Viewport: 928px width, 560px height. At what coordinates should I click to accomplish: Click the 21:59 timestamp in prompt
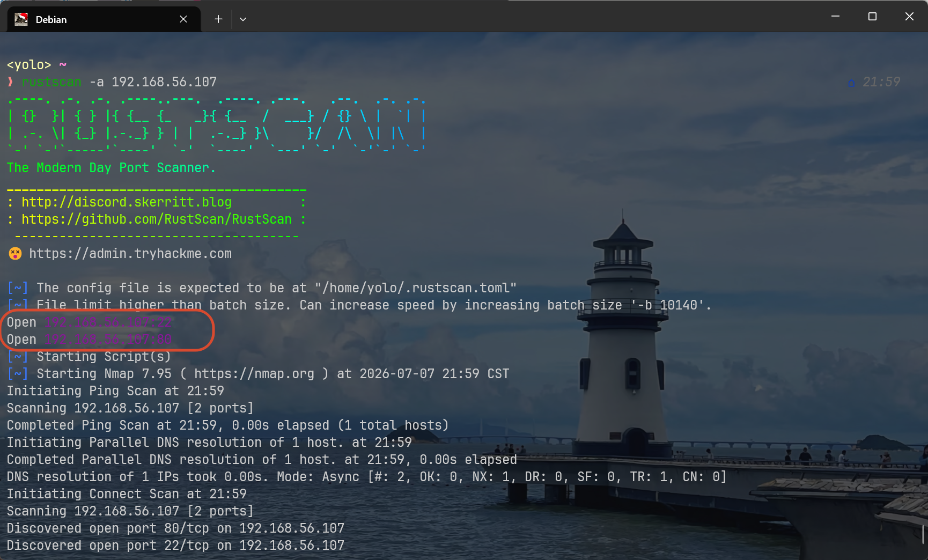point(881,82)
